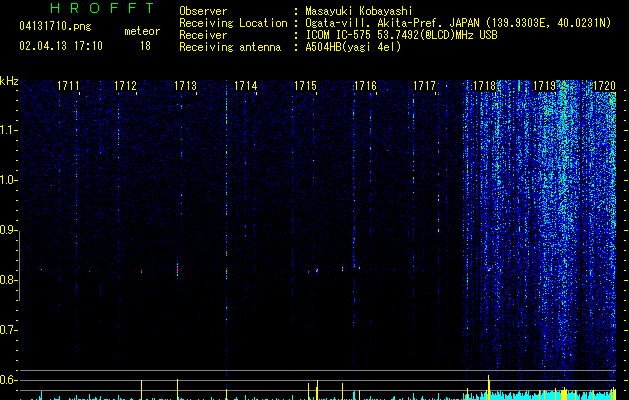Select the ICOM IC-575 receiver description

click(x=401, y=35)
